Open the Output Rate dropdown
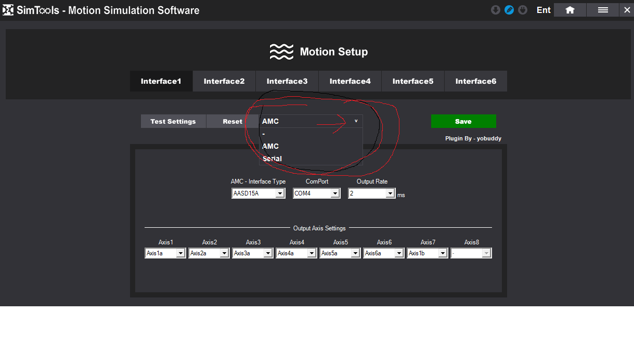The height and width of the screenshot is (364, 634). coord(371,193)
